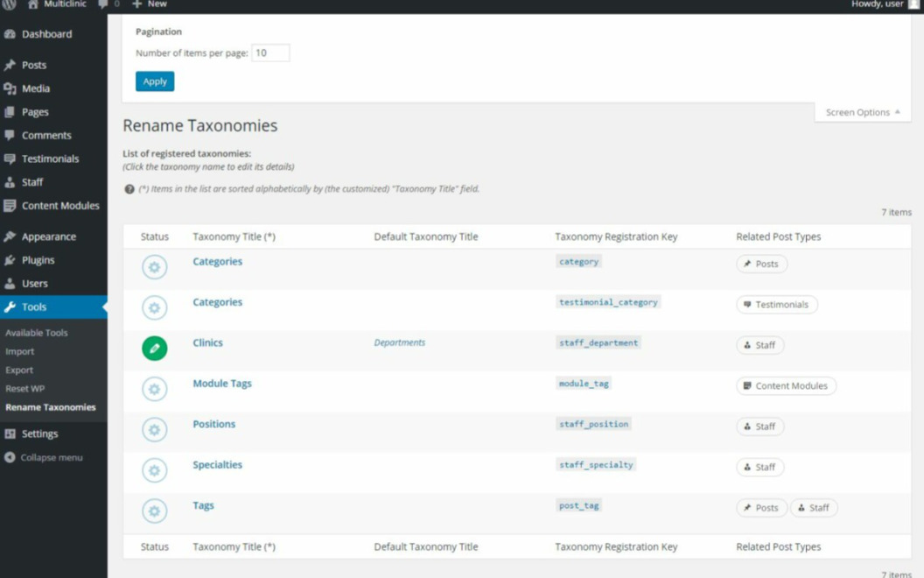Open the Specialties taxonomy link
This screenshot has height=578, width=924.
click(218, 465)
